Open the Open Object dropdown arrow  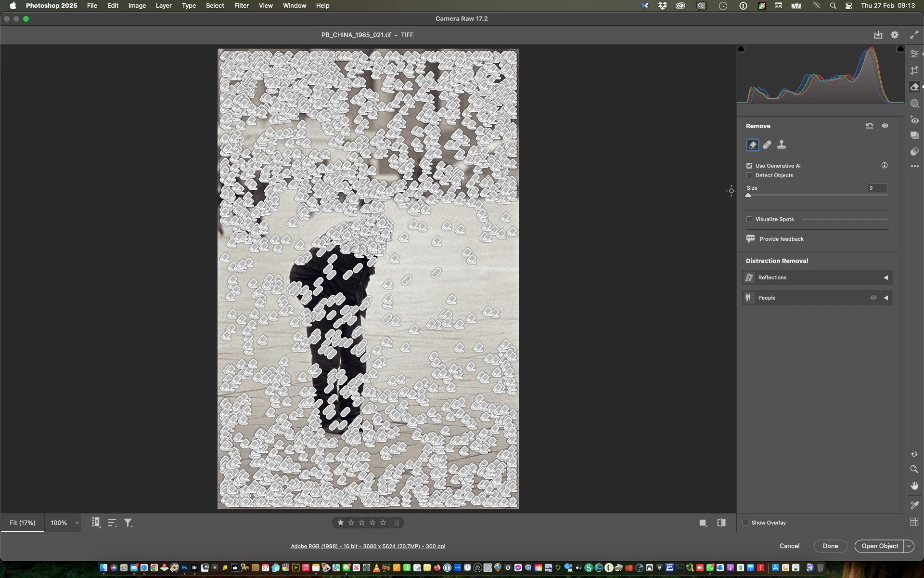(x=909, y=546)
